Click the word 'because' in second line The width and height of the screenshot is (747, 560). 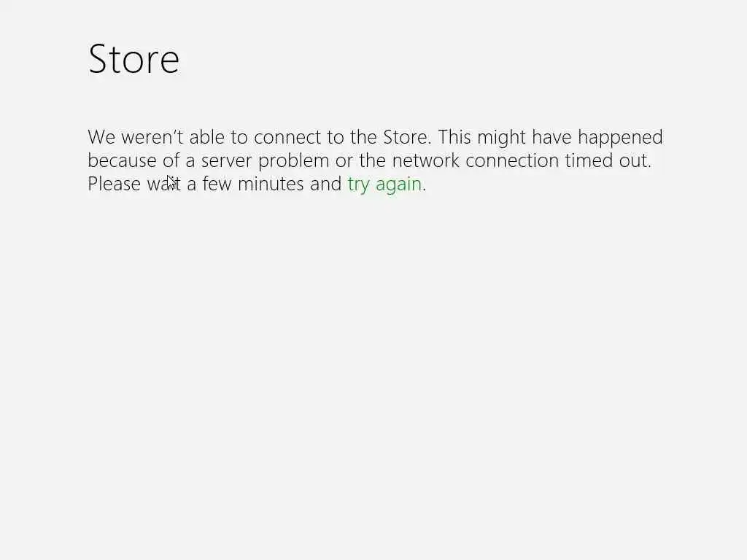coord(122,160)
